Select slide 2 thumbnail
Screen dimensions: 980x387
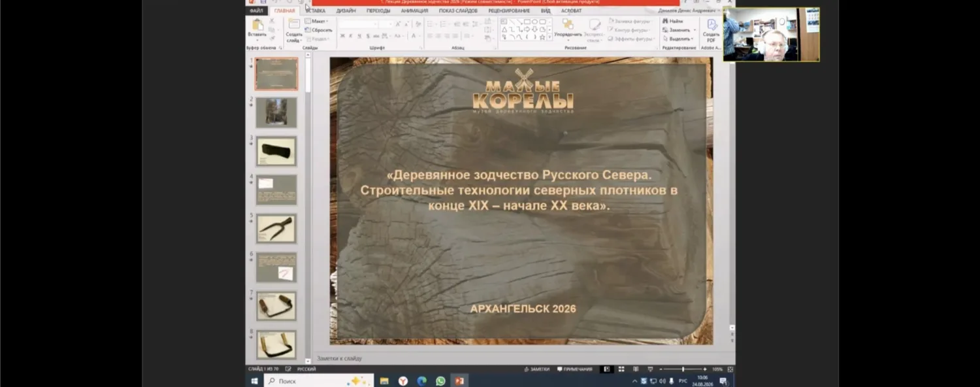276,112
